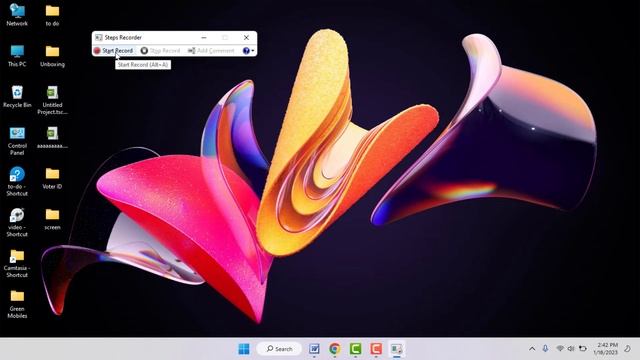
Task: Select the Camtasia Shortcut icon
Action: pos(17,263)
